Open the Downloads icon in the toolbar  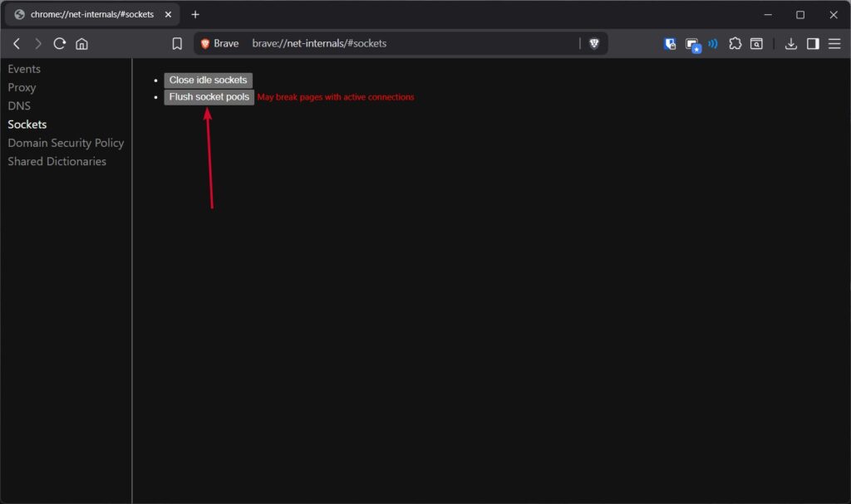[791, 43]
